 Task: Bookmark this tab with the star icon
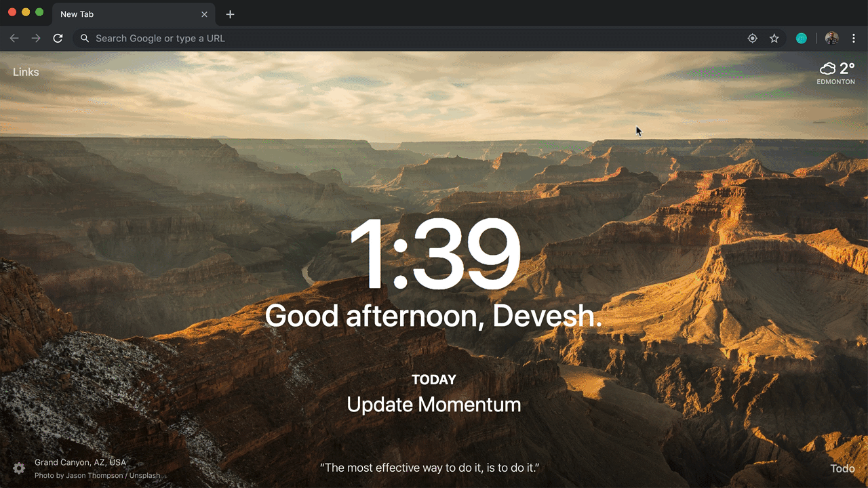point(774,39)
